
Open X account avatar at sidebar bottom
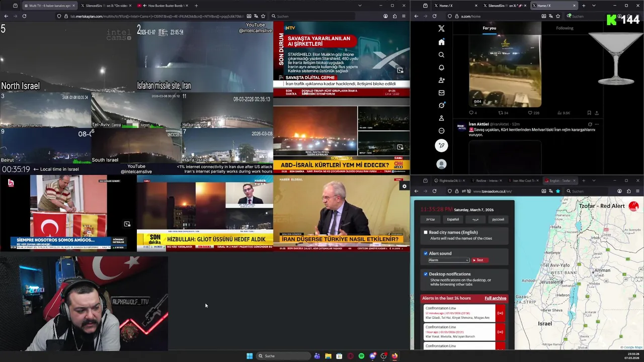pyautogui.click(x=441, y=164)
